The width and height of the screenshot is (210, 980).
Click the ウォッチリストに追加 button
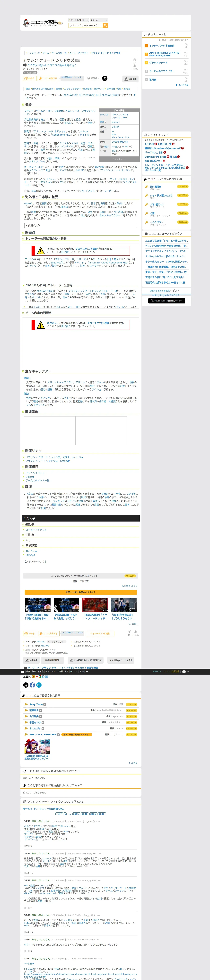click(100, 633)
